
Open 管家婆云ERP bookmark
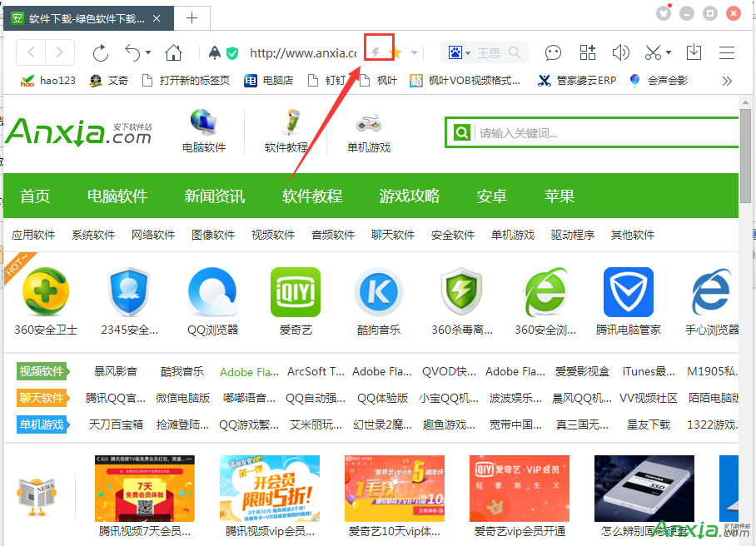(577, 81)
